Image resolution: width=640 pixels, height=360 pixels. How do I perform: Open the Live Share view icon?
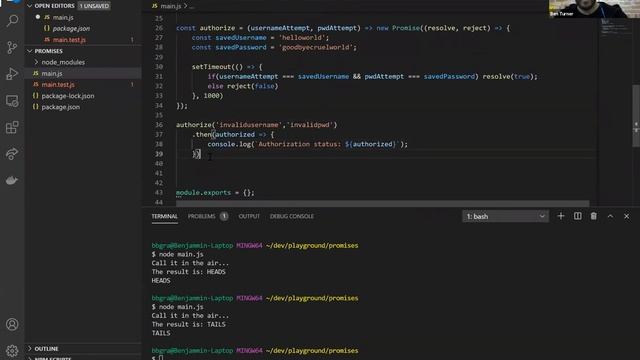click(x=12, y=154)
